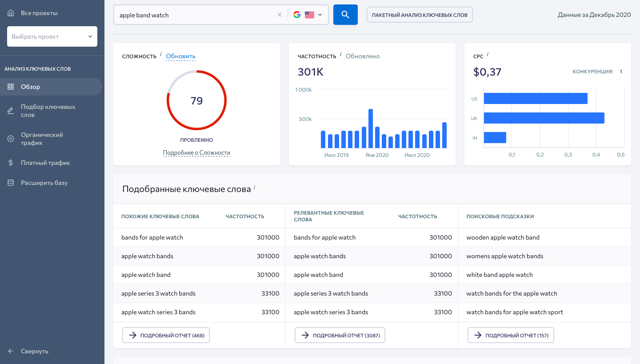Click the pencil icon for Подбор ключевых слов

[11, 111]
